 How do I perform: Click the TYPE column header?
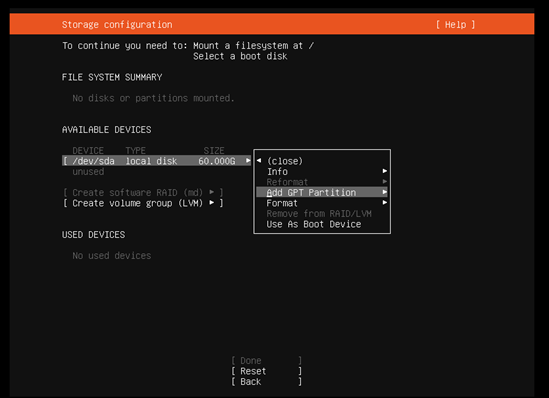[135, 151]
